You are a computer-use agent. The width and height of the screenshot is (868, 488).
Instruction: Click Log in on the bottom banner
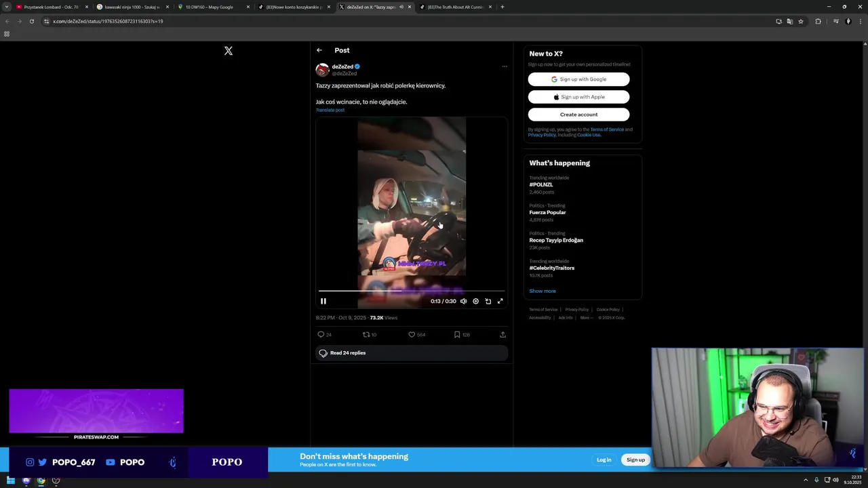tap(604, 460)
